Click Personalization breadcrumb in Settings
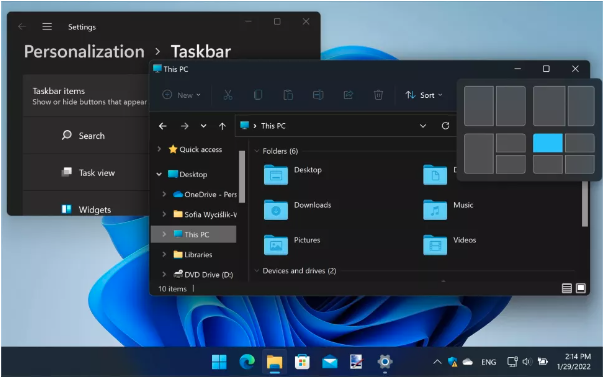Image resolution: width=607 pixels, height=382 pixels. click(x=84, y=51)
